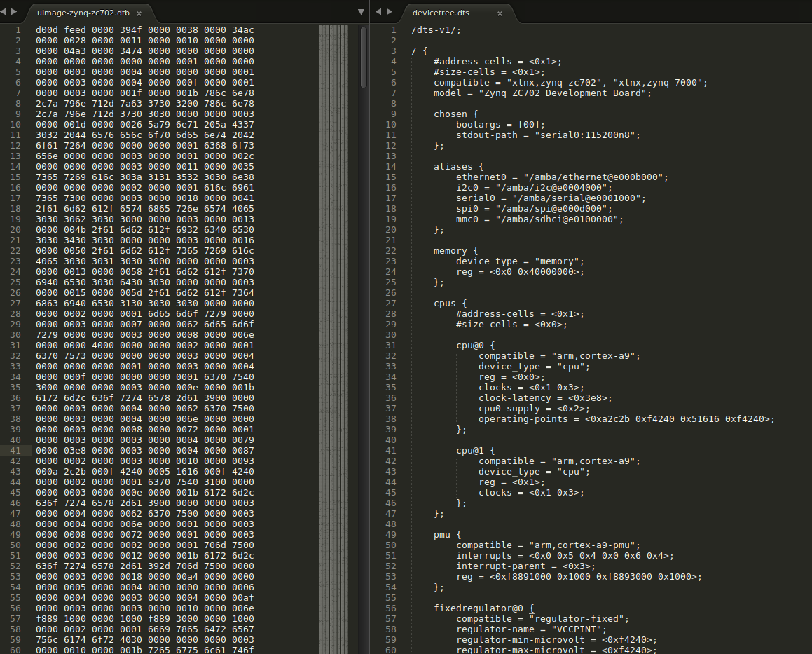Open the tab overflow dropdown in the left pane

pos(361,12)
